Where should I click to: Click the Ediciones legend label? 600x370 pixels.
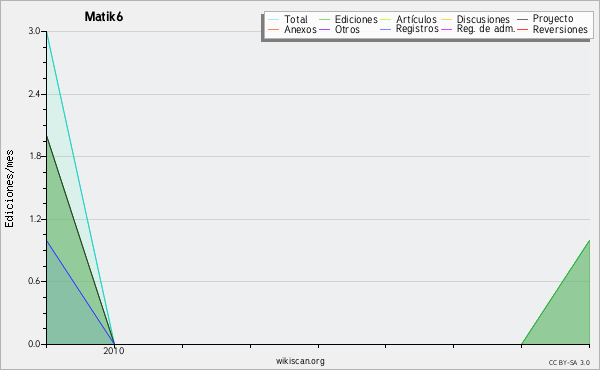coord(356,19)
